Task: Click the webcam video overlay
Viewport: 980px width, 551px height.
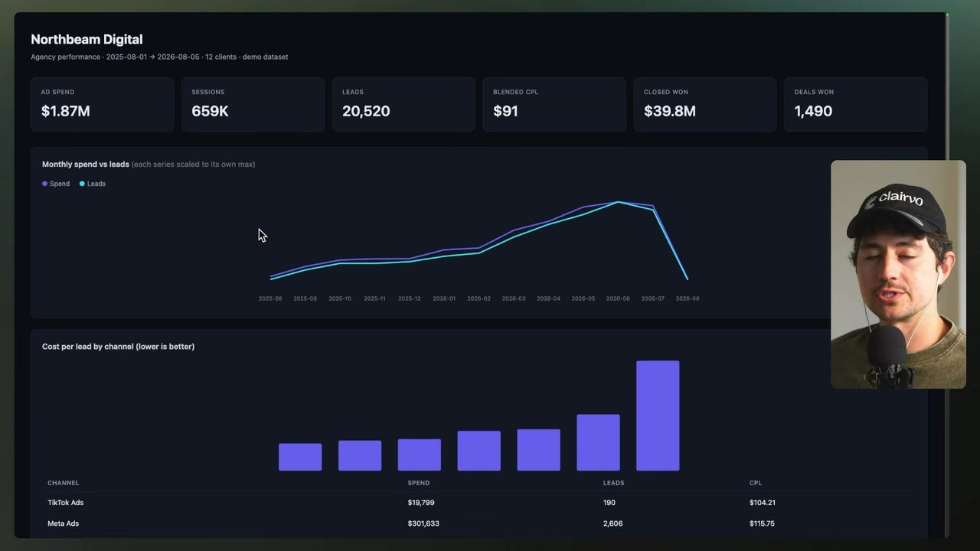Action: 898,274
